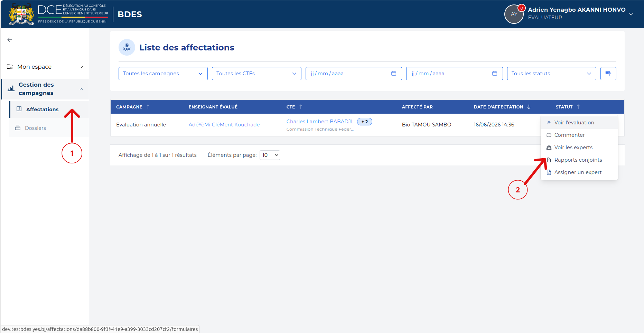The height and width of the screenshot is (333, 644).
Task: Click the speech bubble icon beside Commenter
Action: [549, 135]
